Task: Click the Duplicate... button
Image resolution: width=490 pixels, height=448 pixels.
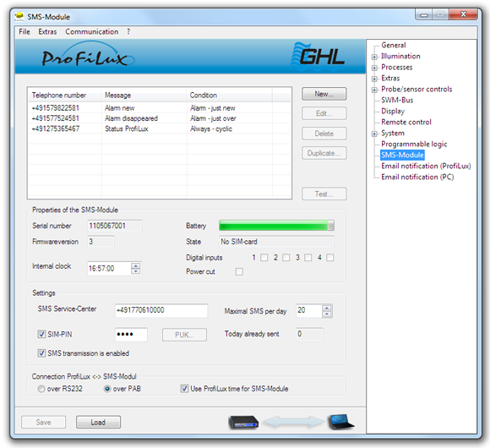Action: 324,153
